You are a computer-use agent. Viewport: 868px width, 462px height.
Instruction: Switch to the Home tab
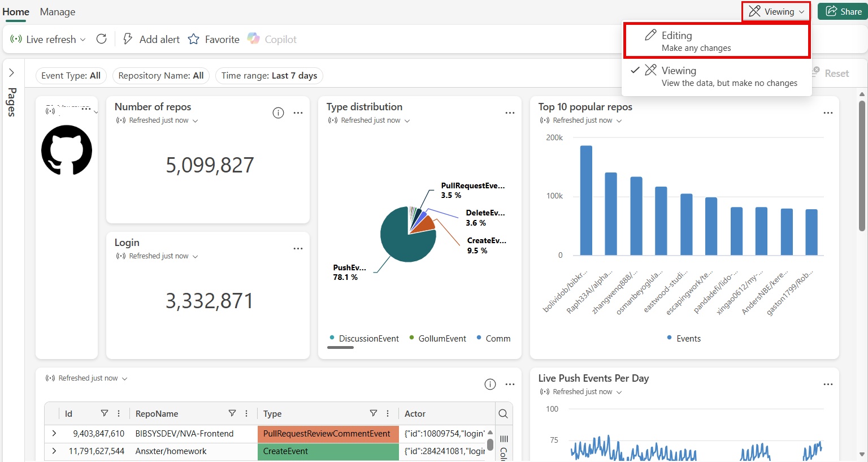16,12
